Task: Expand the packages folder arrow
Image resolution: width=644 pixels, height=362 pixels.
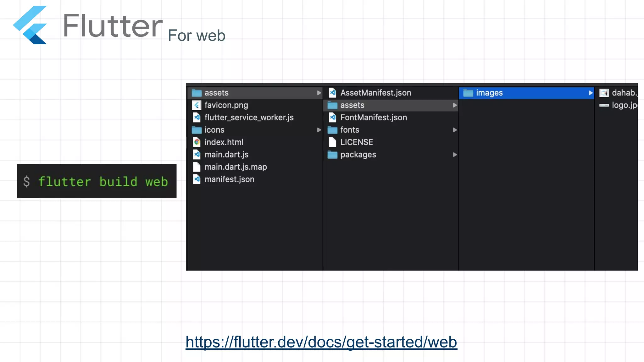Action: point(455,155)
